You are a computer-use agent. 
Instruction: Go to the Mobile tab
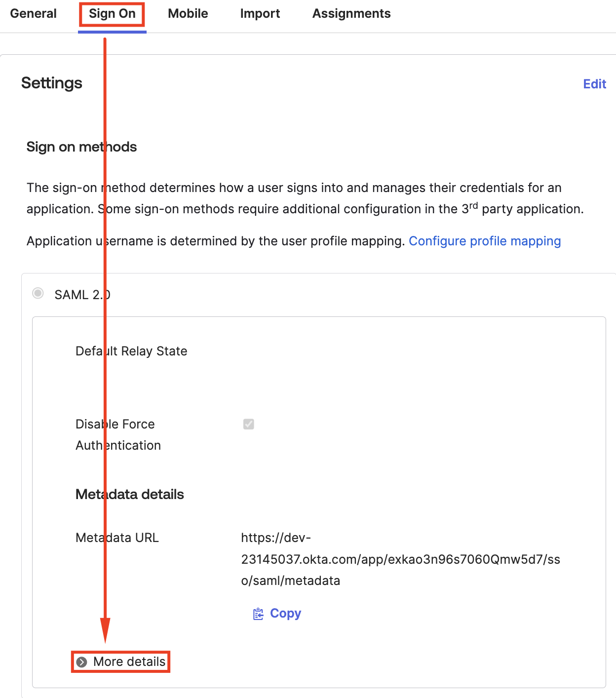(188, 14)
